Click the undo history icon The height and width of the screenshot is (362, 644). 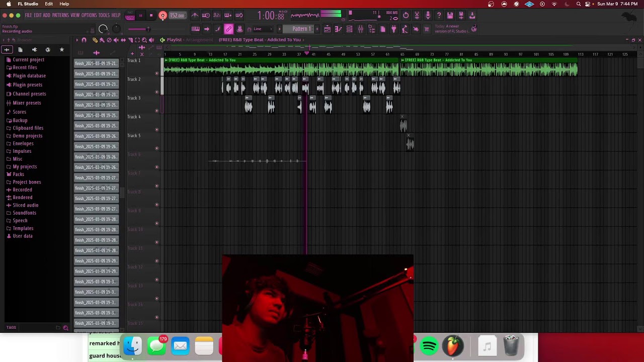pyautogui.click(x=406, y=16)
